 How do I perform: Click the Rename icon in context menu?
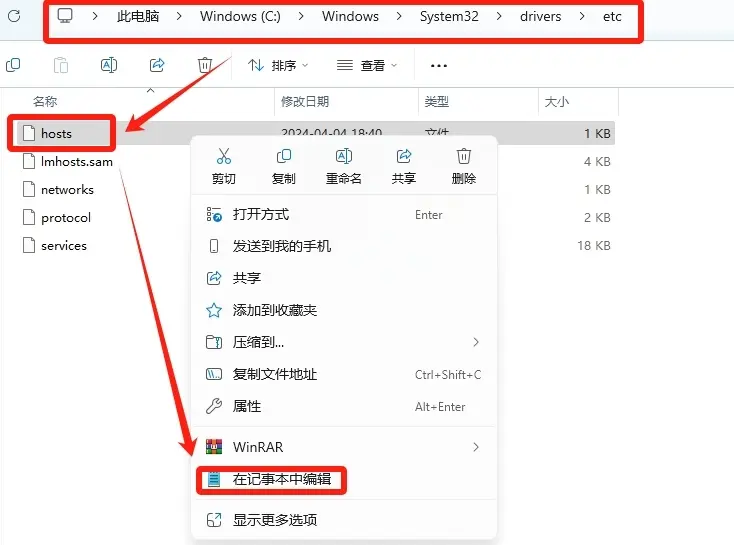(x=344, y=156)
